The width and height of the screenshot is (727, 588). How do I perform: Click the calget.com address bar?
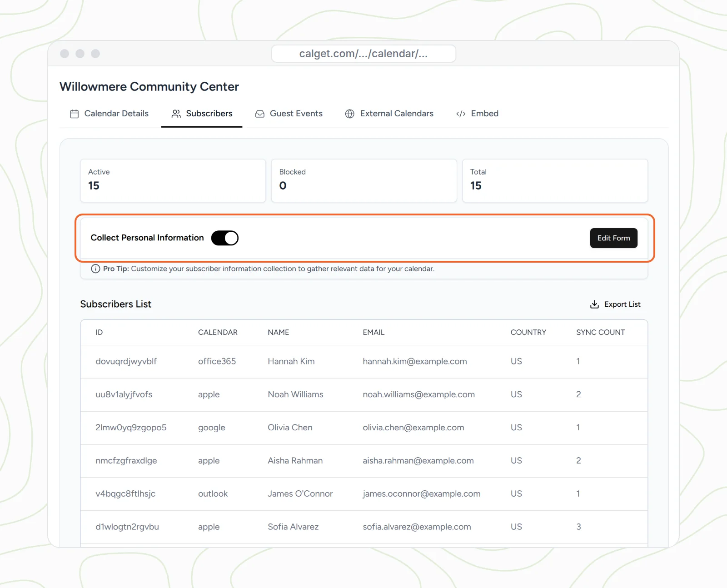click(x=363, y=54)
